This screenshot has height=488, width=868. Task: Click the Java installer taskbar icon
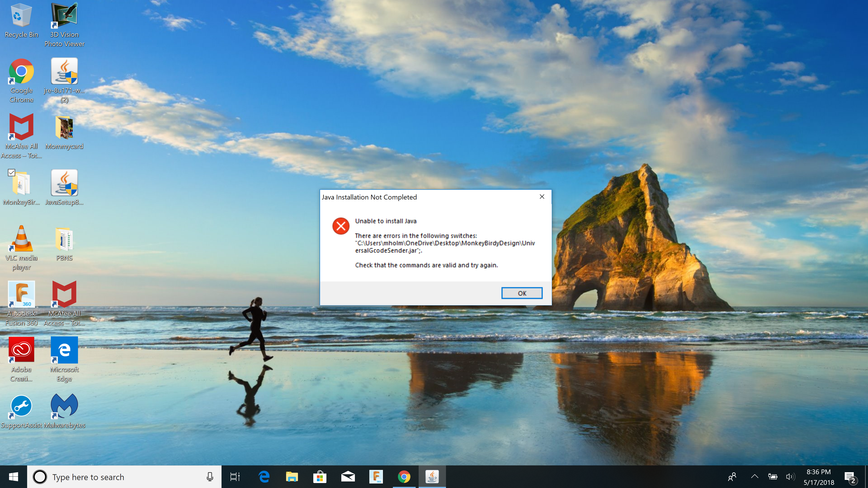tap(432, 477)
